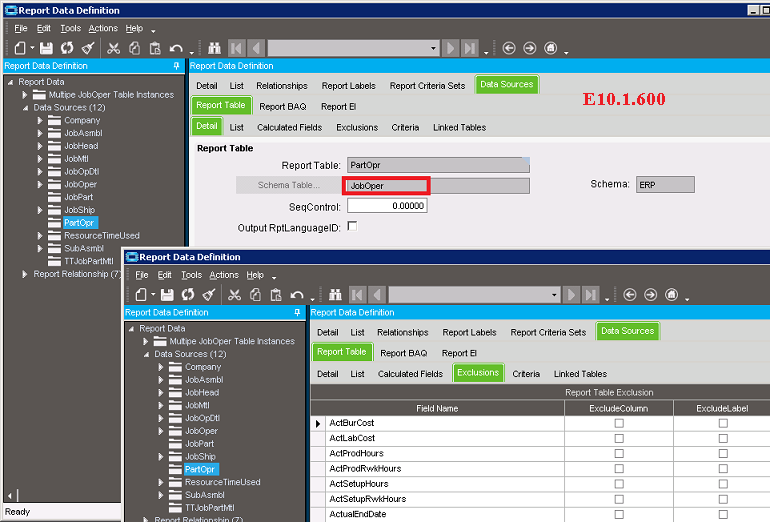The width and height of the screenshot is (770, 522).
Task: Click the Refresh icon in the front window toolbar
Action: pyautogui.click(x=187, y=295)
